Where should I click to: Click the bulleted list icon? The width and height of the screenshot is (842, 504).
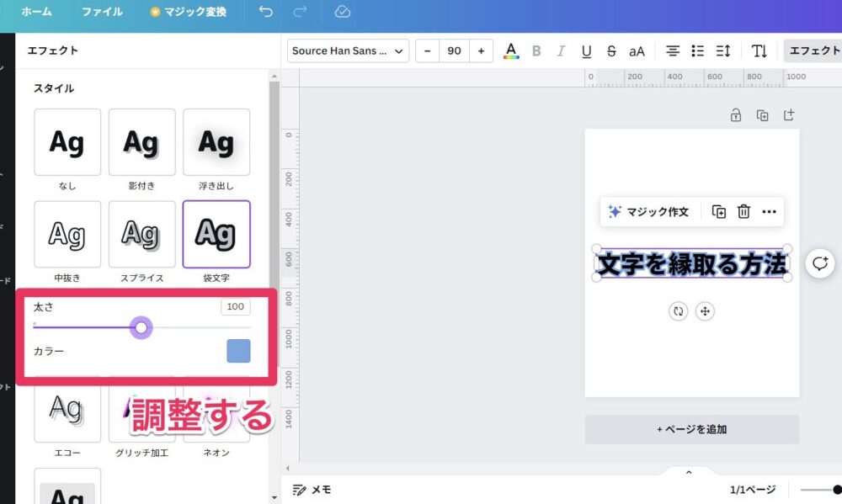coord(697,50)
